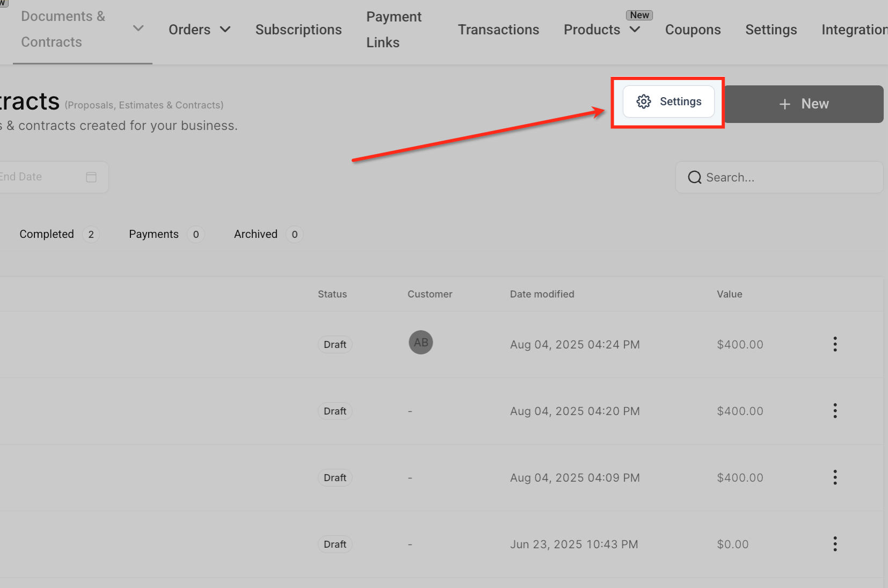The image size is (888, 588).
Task: Click $400.00 value in 04:20 PM row
Action: click(740, 411)
